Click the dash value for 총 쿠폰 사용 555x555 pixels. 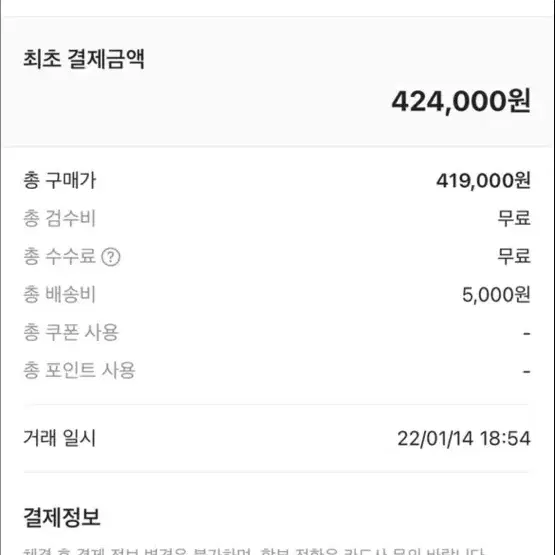tap(527, 333)
